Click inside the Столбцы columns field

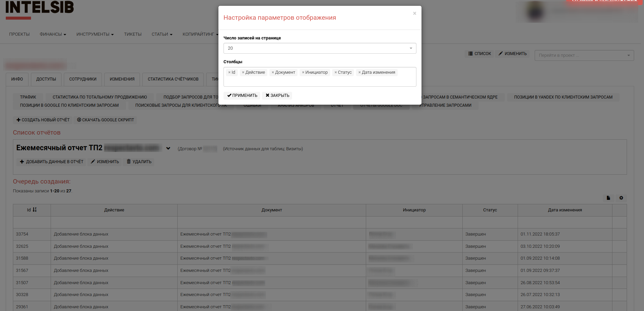(319, 82)
